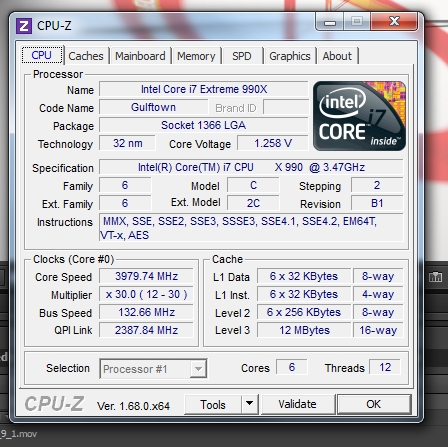This screenshot has height=447, width=448.
Task: Close the CPU-Z window
Action: coord(394,21)
